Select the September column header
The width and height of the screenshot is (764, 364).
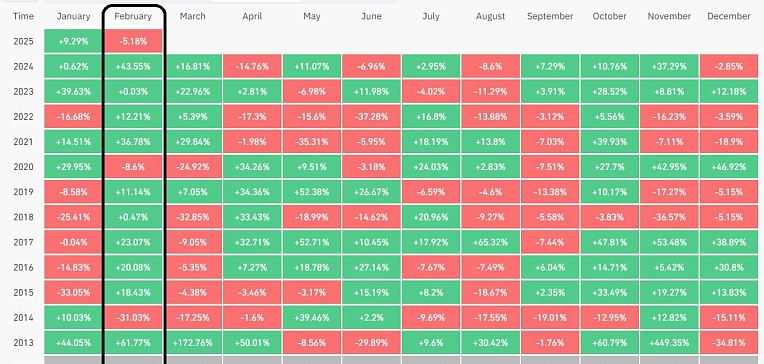point(550,16)
